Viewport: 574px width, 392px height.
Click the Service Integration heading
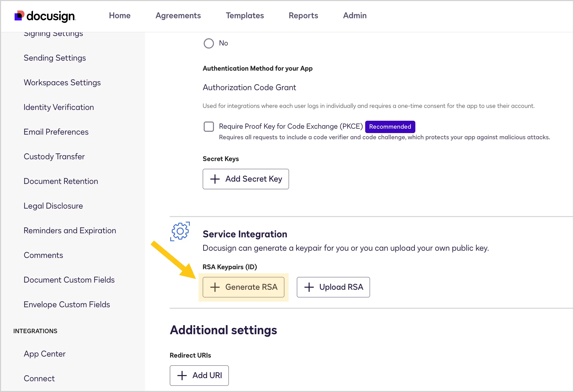[245, 234]
